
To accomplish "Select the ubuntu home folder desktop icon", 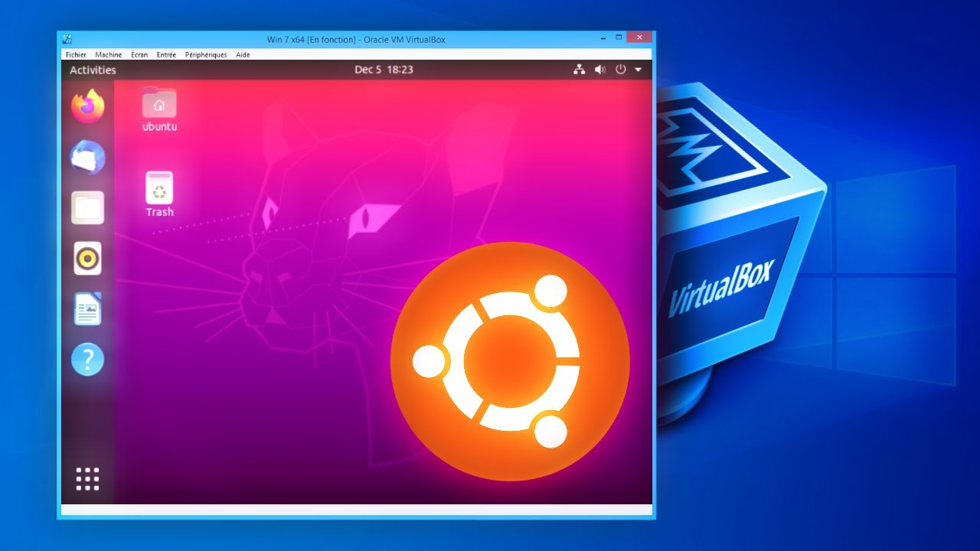I will pos(159,109).
